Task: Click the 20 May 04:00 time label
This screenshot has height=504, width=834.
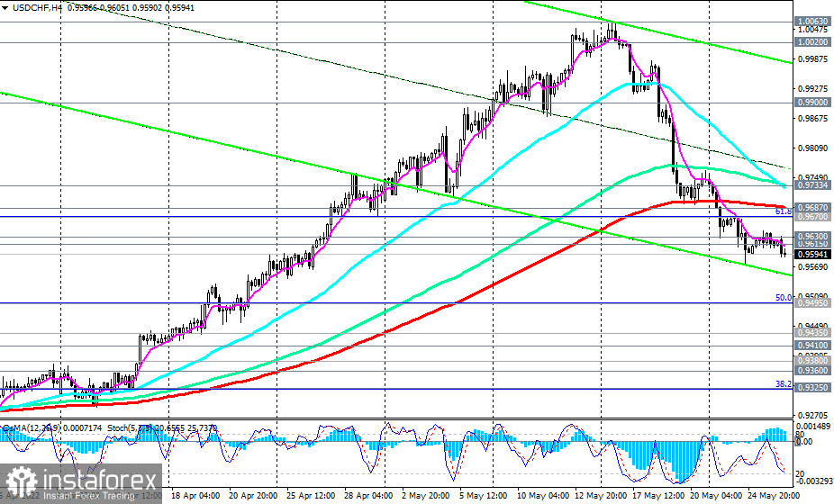Action: tap(715, 496)
